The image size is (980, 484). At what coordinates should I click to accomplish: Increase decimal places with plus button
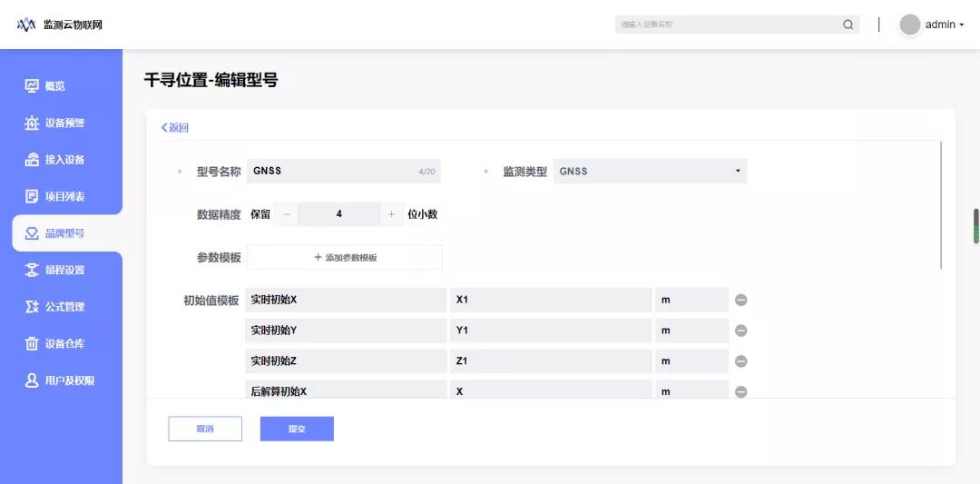(x=392, y=214)
